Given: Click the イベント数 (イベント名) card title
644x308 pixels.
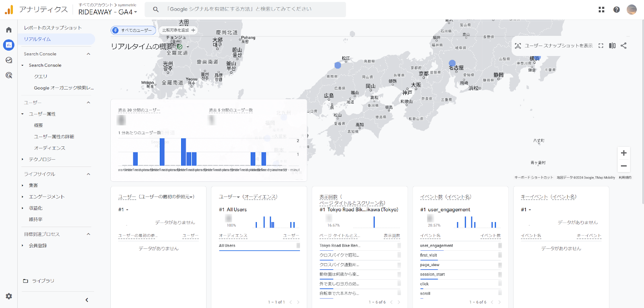Looking at the screenshot, I should (x=446, y=197).
